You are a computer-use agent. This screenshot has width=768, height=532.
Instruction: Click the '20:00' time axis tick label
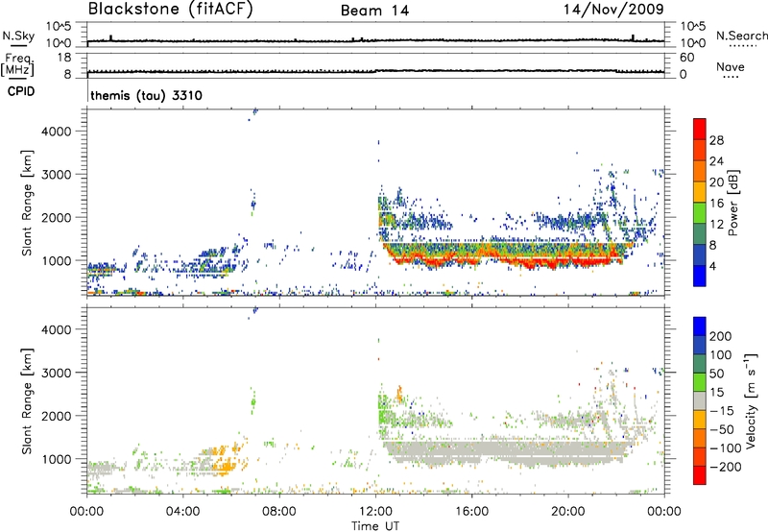(x=567, y=512)
